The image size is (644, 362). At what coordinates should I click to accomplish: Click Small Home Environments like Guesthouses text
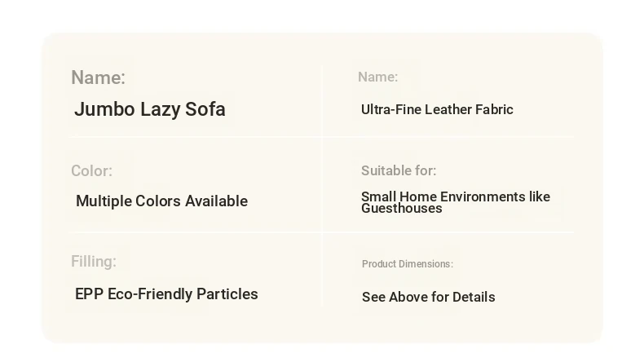coord(456,202)
